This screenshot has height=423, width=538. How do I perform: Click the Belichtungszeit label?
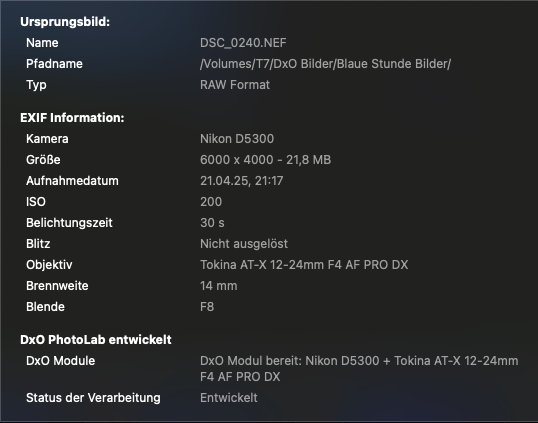point(69,223)
